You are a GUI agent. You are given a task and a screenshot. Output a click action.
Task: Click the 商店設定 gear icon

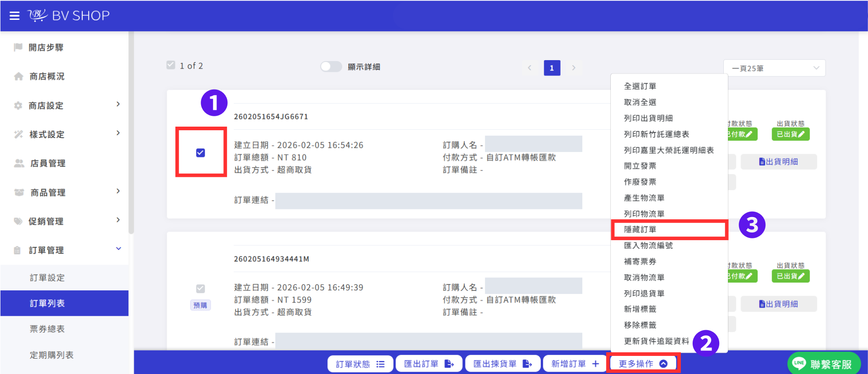(18, 105)
